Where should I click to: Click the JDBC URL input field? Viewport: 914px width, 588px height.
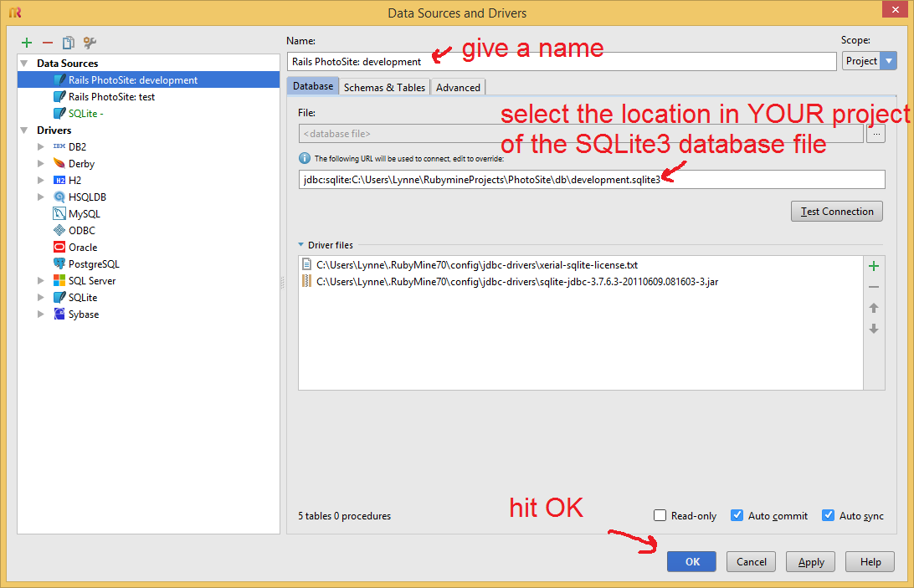coord(591,180)
